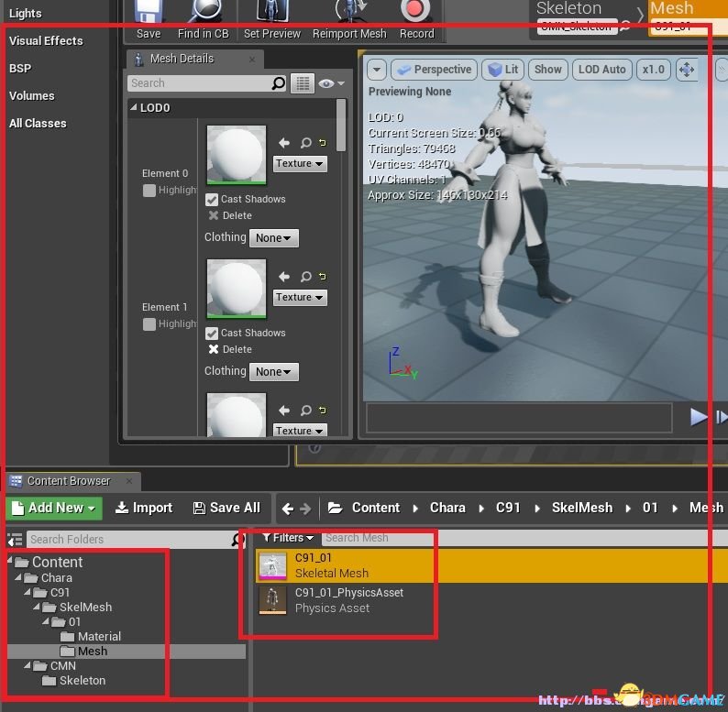Open the Perspective view dropdown

[434, 70]
